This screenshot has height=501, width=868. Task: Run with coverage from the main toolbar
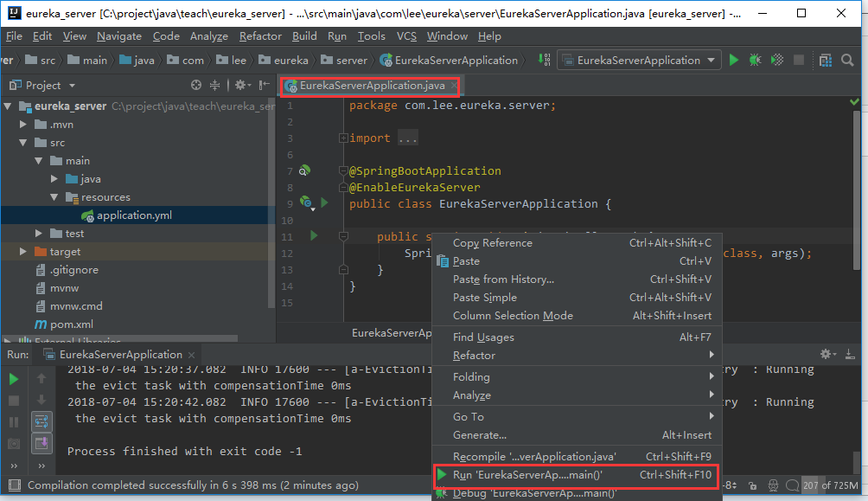[x=777, y=60]
